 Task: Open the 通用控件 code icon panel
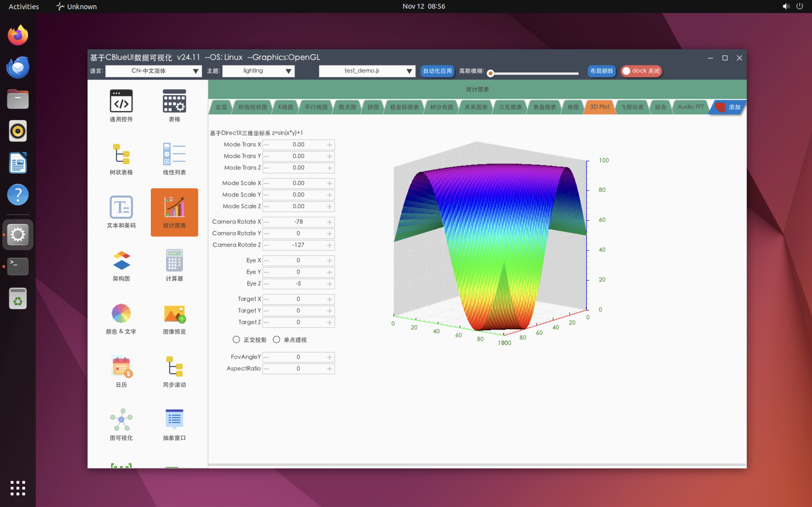[121, 101]
